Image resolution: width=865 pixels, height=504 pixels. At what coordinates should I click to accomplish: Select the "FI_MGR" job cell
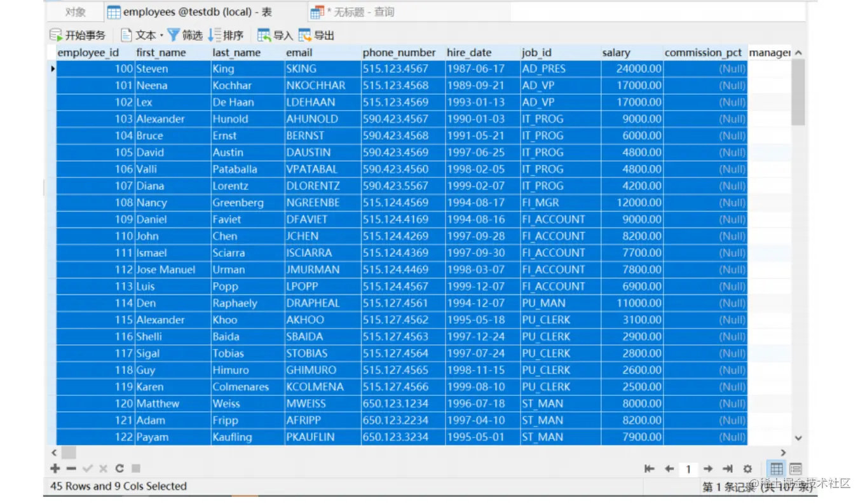tap(560, 203)
